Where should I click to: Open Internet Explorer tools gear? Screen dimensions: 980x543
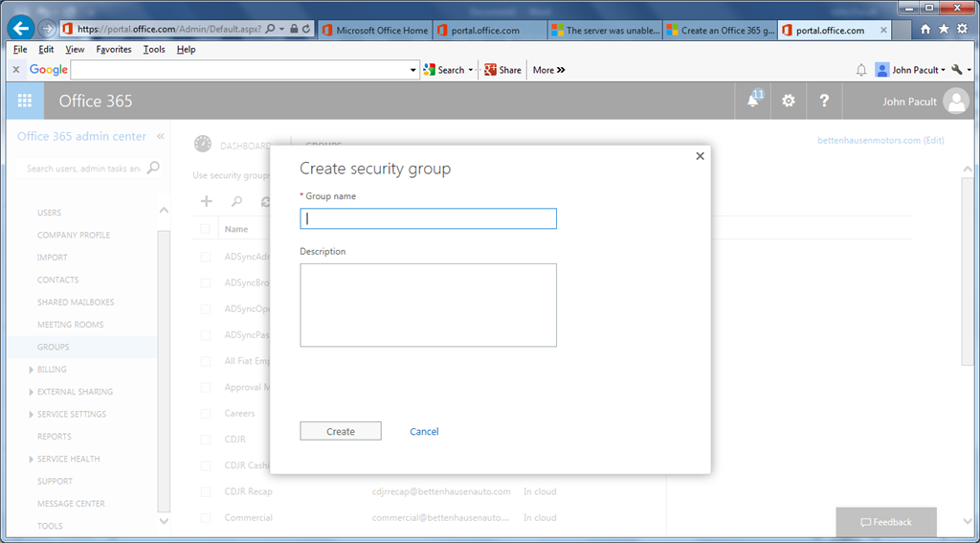[x=963, y=30]
